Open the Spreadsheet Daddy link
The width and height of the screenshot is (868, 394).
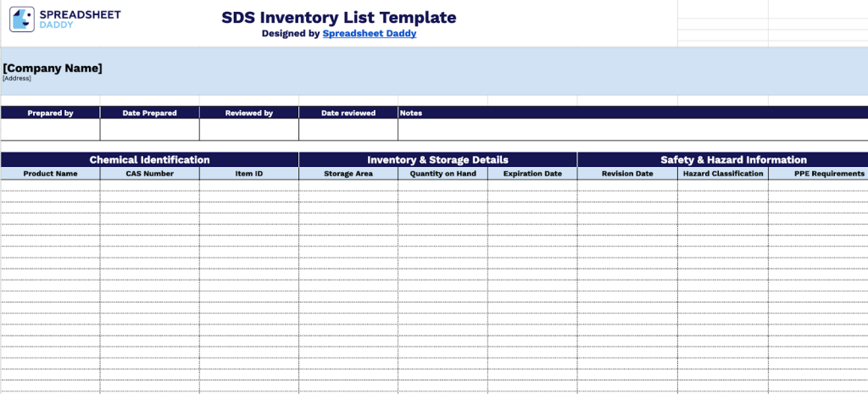point(370,34)
